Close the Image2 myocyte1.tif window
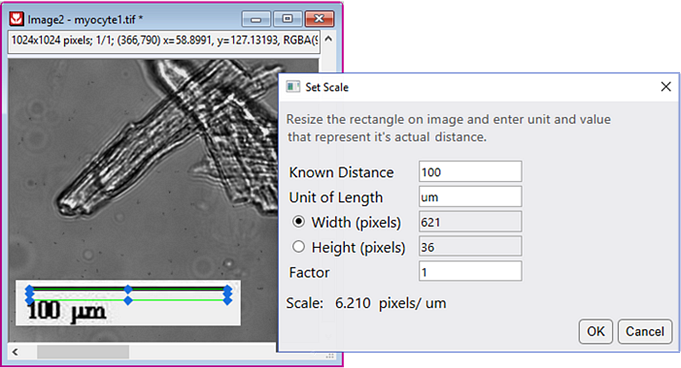681x368 pixels. pos(319,19)
